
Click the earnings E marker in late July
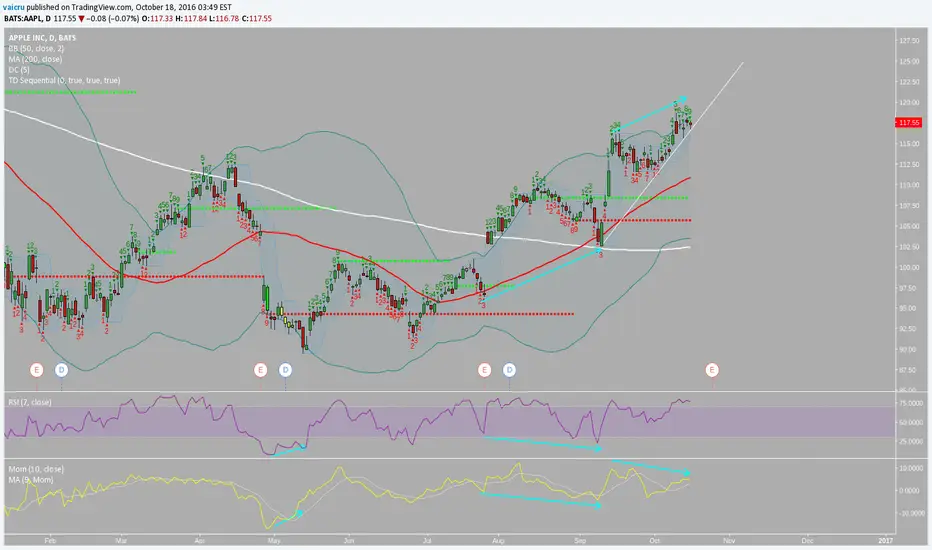484,370
